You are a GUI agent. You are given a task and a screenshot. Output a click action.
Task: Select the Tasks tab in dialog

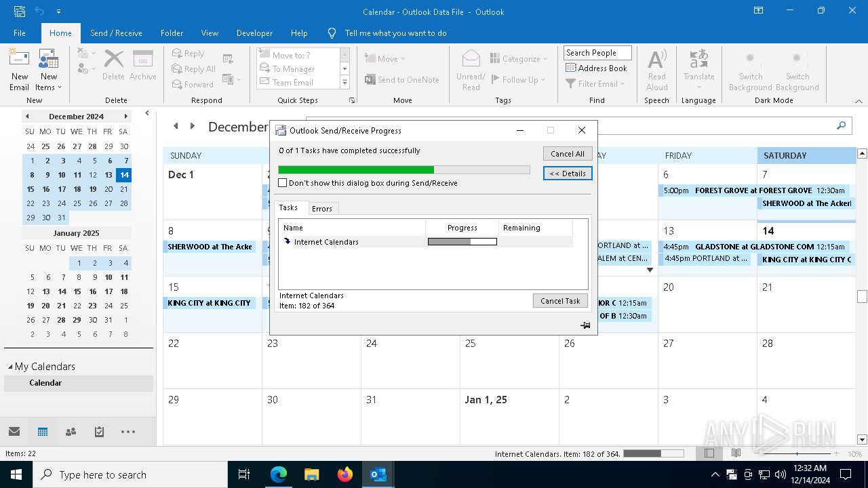[289, 207]
